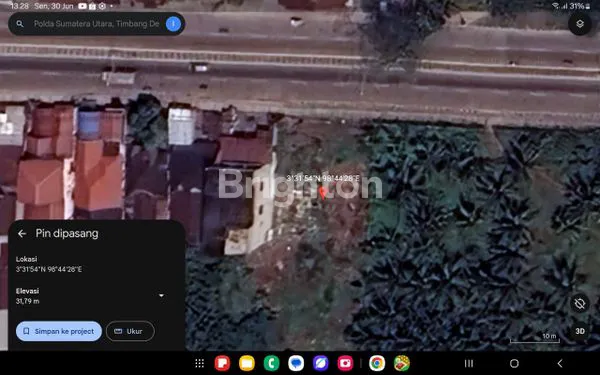Screen dimensions: 600x375
Task: Click the Pin dipasang heading
Action: pyautogui.click(x=67, y=233)
